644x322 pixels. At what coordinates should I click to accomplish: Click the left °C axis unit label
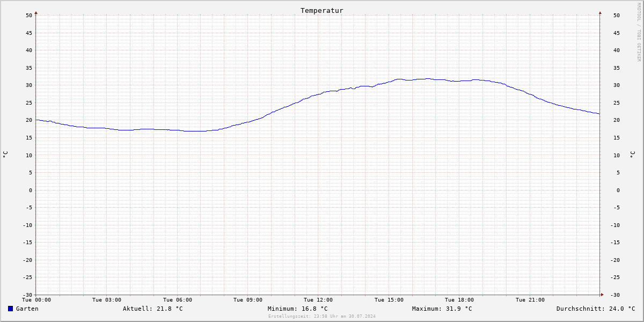(x=5, y=155)
